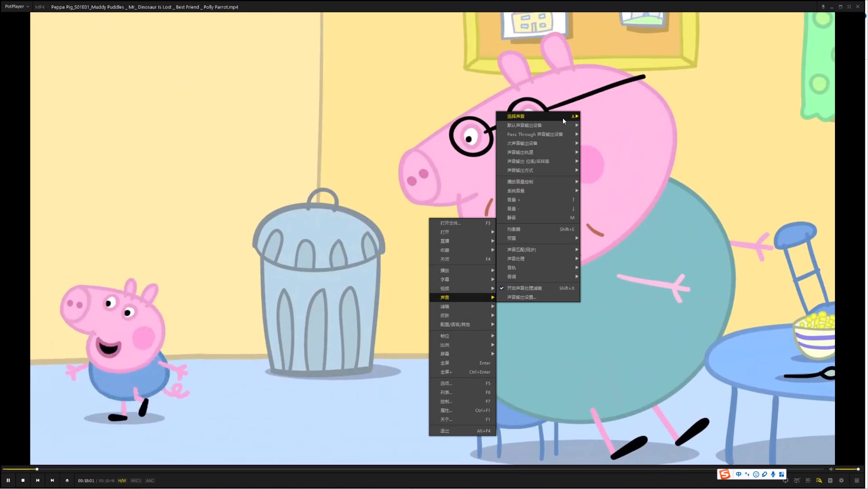Image resolution: width=868 pixels, height=489 pixels.
Task: Open the Sogou toolbox grid icon
Action: (x=782, y=474)
